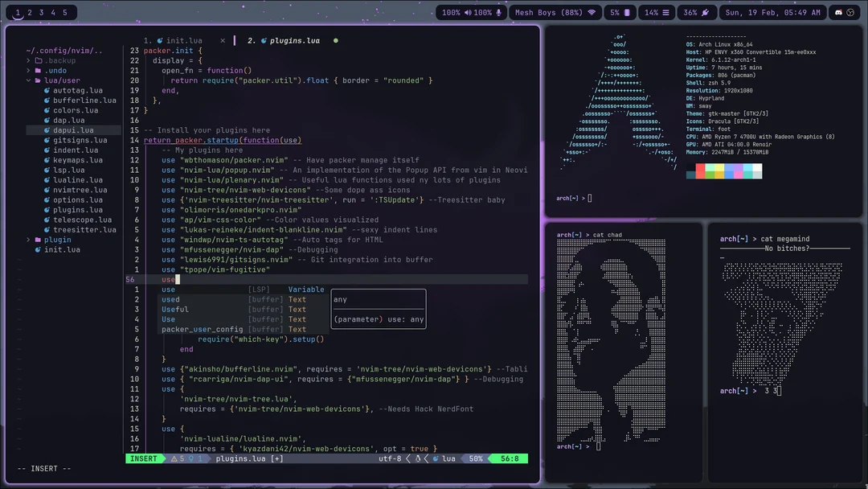
Task: Open the date and time module
Action: (772, 13)
